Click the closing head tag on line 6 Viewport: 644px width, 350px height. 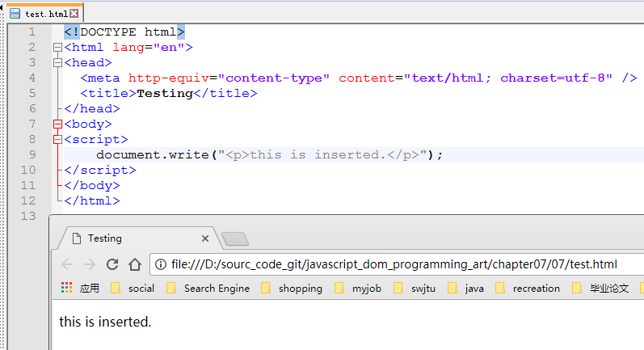(92, 109)
